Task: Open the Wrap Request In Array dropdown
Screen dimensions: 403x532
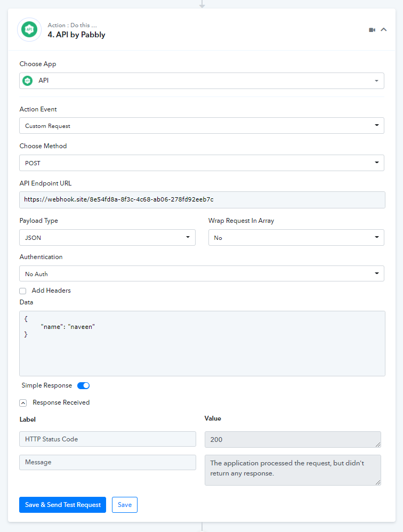Action: point(296,238)
